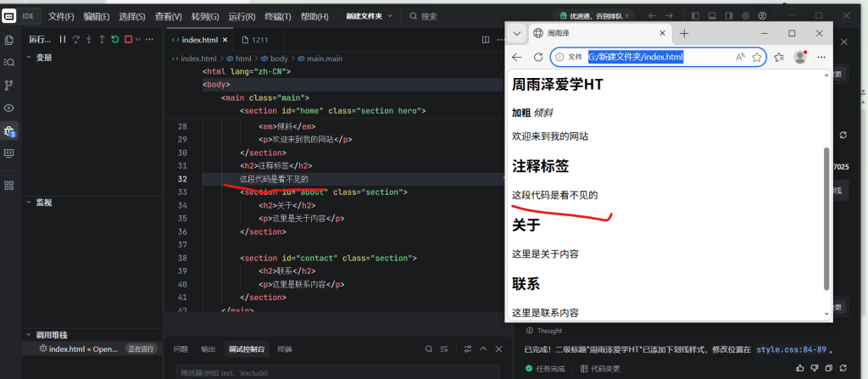Open the Explorer icon in activity bar
The width and height of the screenshot is (868, 379).
[x=8, y=40]
